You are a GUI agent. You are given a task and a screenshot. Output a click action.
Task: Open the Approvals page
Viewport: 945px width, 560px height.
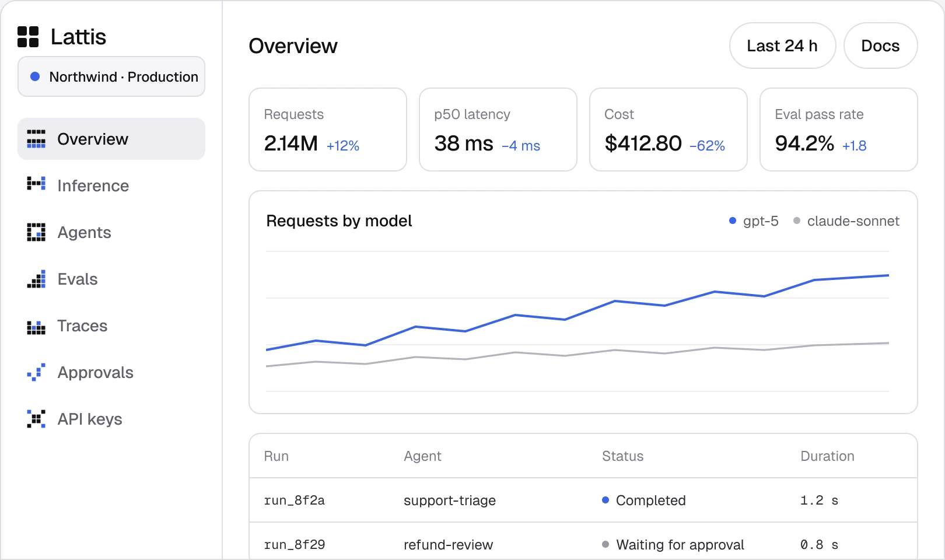(111, 372)
